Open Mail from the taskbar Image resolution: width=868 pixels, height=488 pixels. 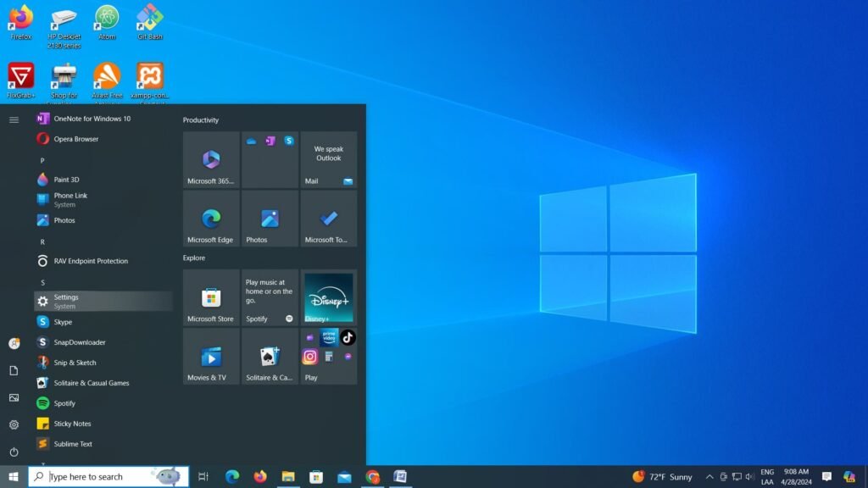[x=344, y=476]
